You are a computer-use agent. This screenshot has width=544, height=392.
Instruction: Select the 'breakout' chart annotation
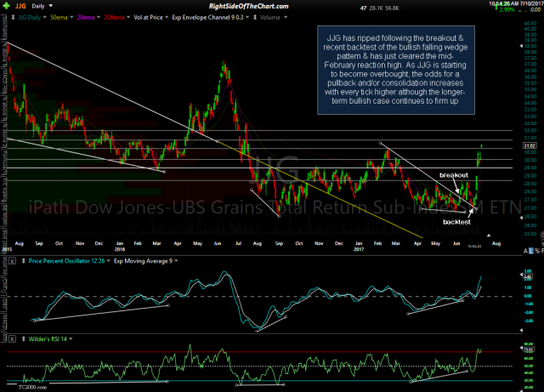point(454,175)
